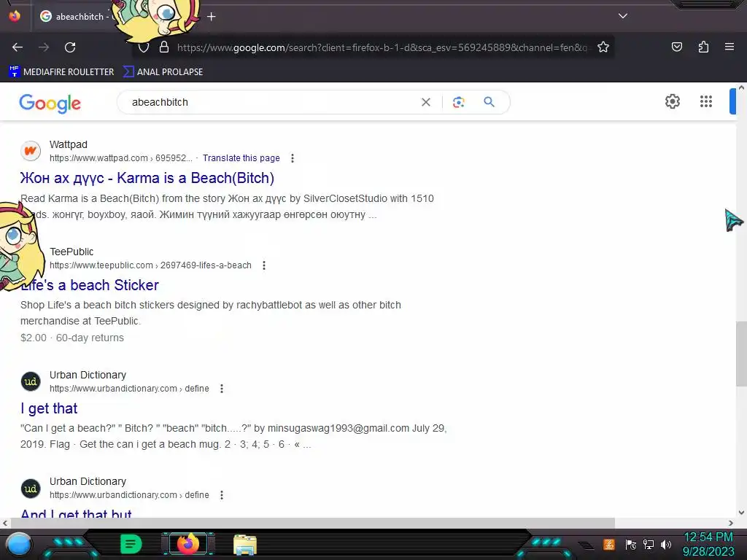Screen dimensions: 747x560
Task: Open Google apps grid
Action: pyautogui.click(x=706, y=101)
